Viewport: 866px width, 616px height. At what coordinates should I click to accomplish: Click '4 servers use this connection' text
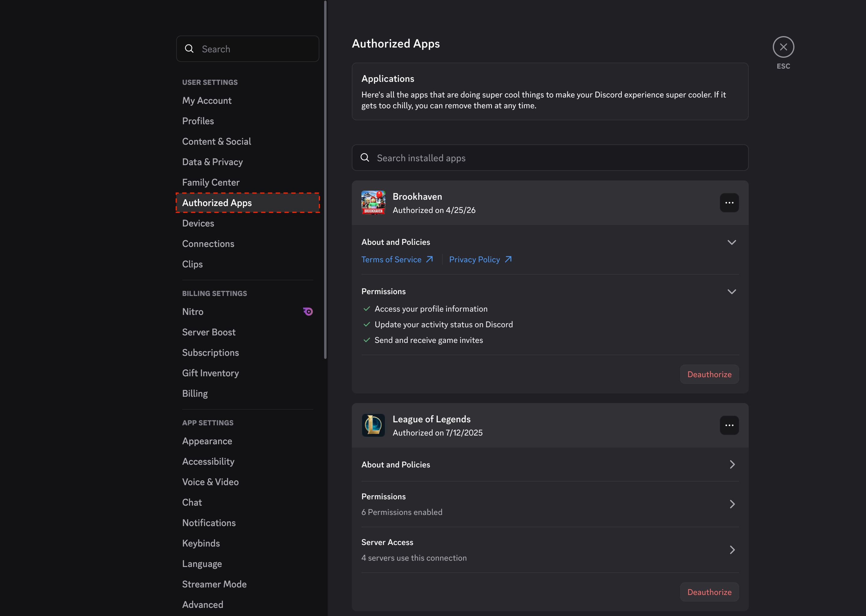(x=414, y=558)
